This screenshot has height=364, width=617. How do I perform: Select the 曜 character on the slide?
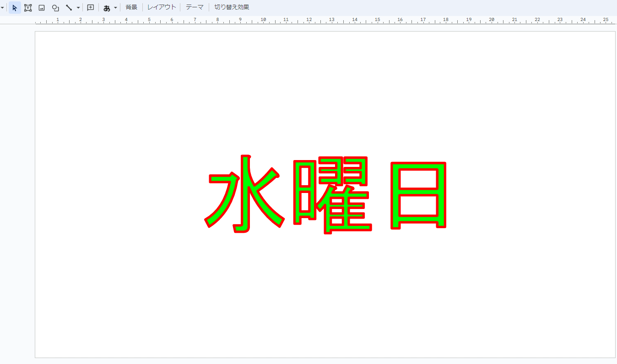[333, 195]
